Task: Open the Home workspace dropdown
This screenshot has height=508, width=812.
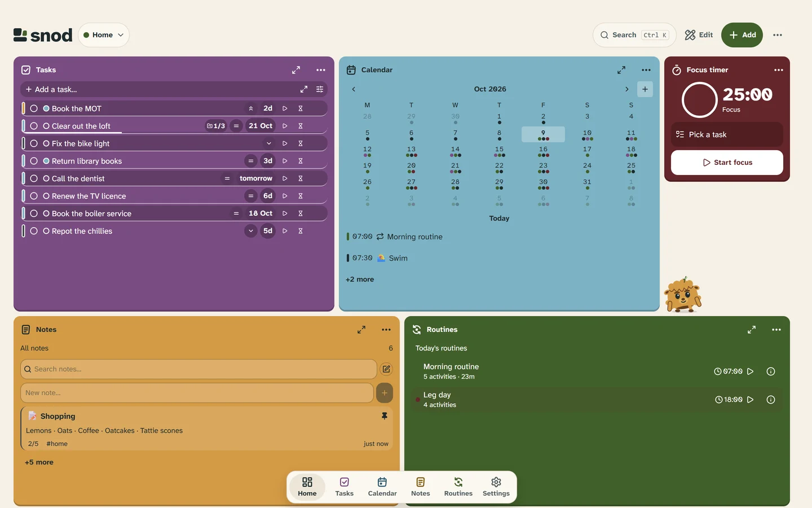Action: (x=104, y=35)
